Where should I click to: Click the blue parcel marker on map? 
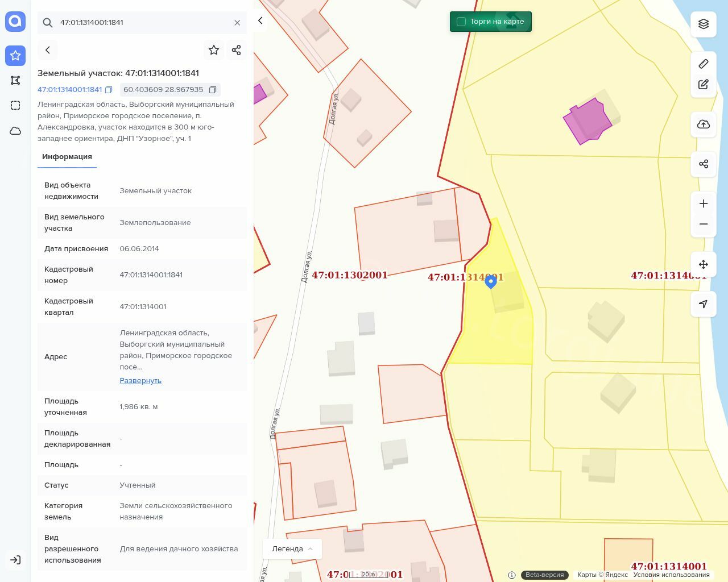491,281
